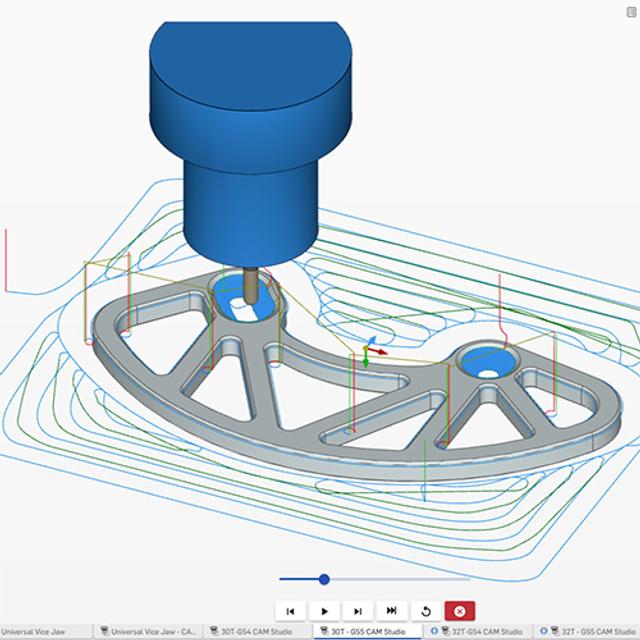Screen dimensions: 640x640
Task: Select the active 30T - G55 CAM Studio tab
Action: [x=367, y=632]
